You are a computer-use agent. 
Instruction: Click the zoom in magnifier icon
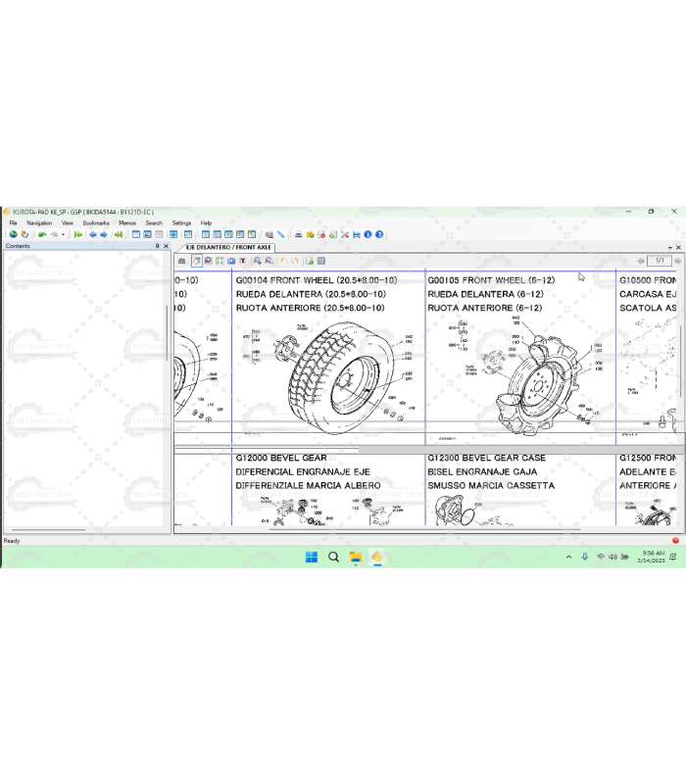257,261
